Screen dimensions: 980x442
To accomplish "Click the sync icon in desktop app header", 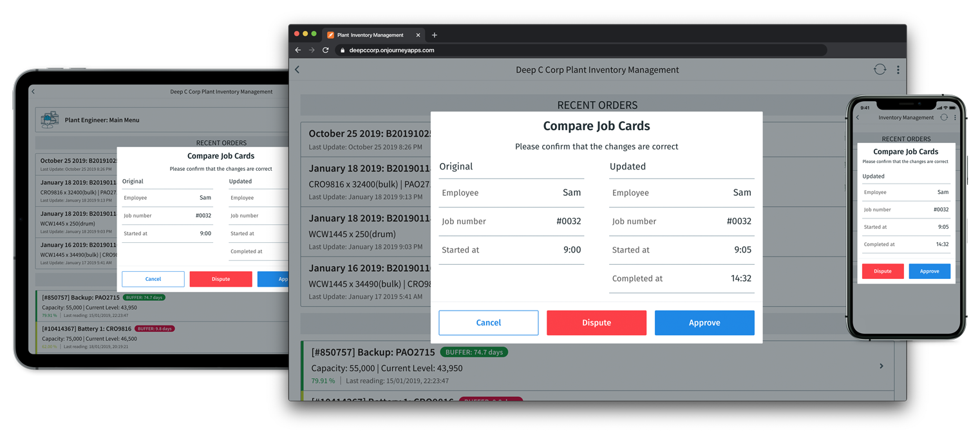I will pyautogui.click(x=880, y=70).
